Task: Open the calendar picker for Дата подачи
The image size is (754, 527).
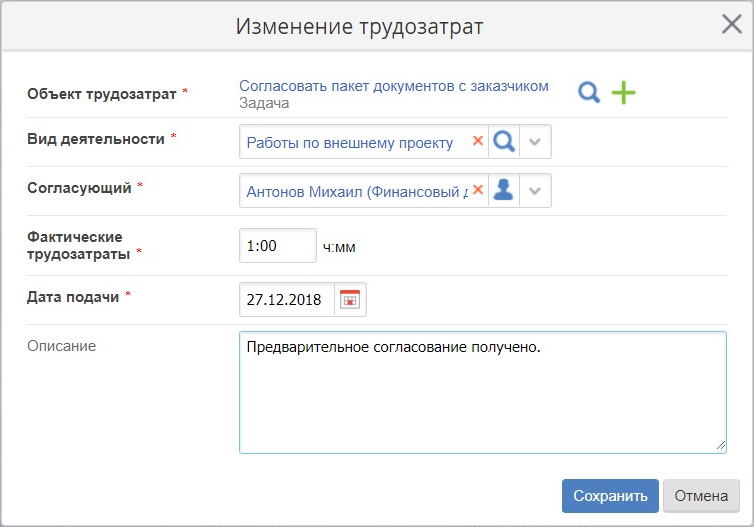Action: (x=350, y=299)
